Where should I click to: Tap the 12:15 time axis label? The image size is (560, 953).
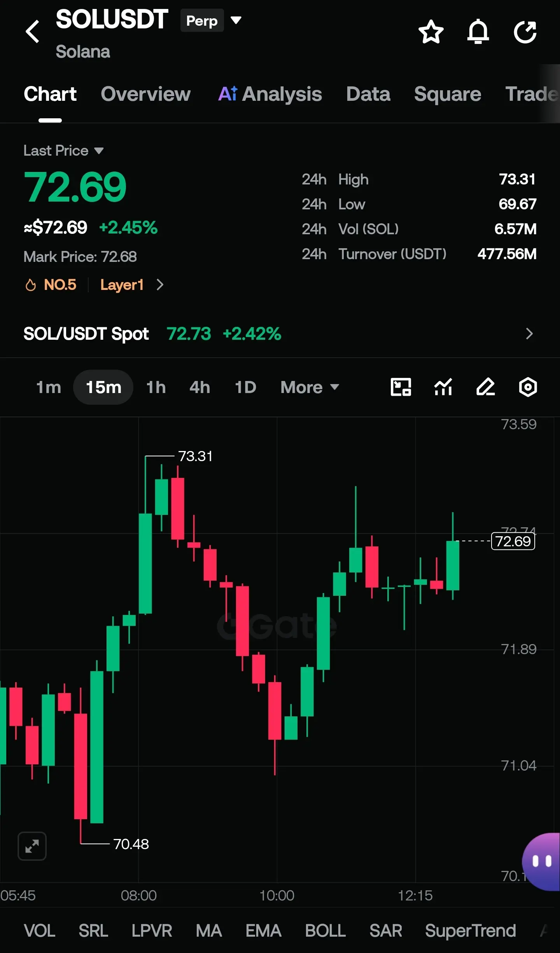coord(415,896)
